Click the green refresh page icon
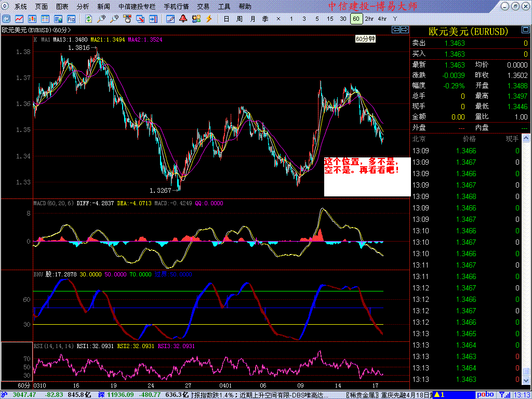 click(89, 19)
